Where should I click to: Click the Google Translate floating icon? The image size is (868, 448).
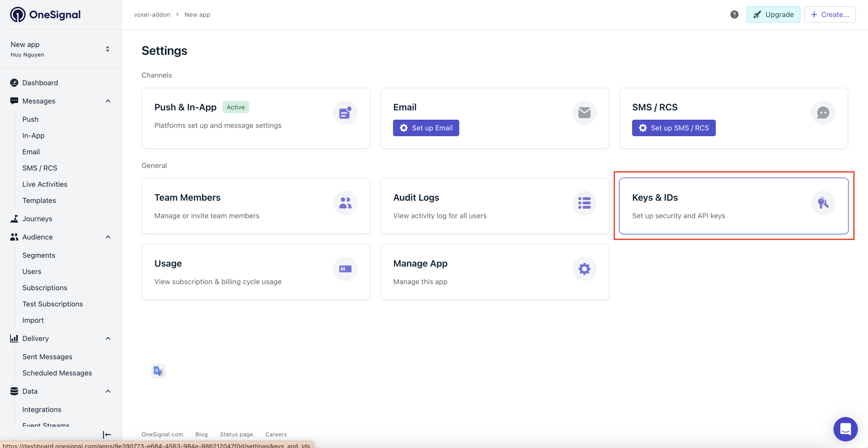coord(158,371)
